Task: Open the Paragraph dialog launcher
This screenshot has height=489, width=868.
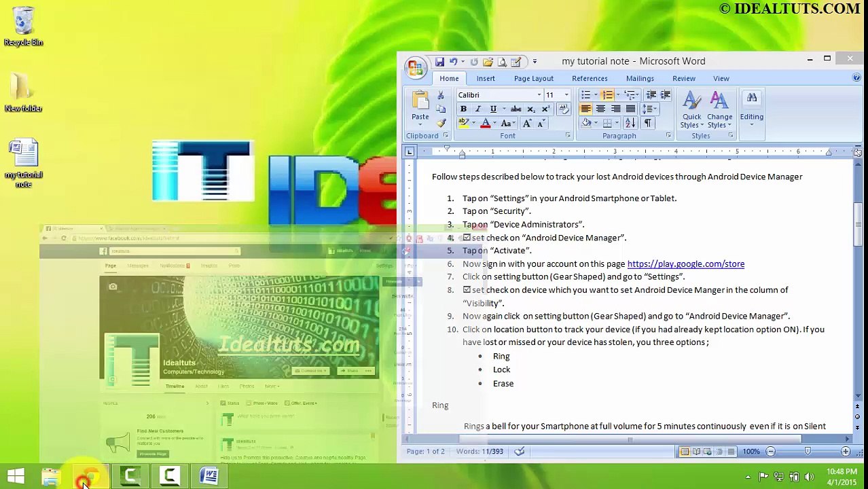Action: 668,136
